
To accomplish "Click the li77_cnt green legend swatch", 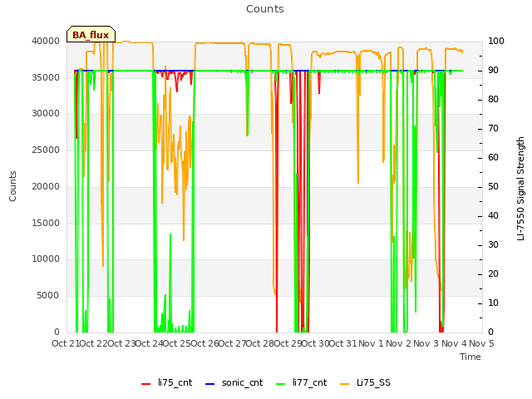I will (281, 384).
